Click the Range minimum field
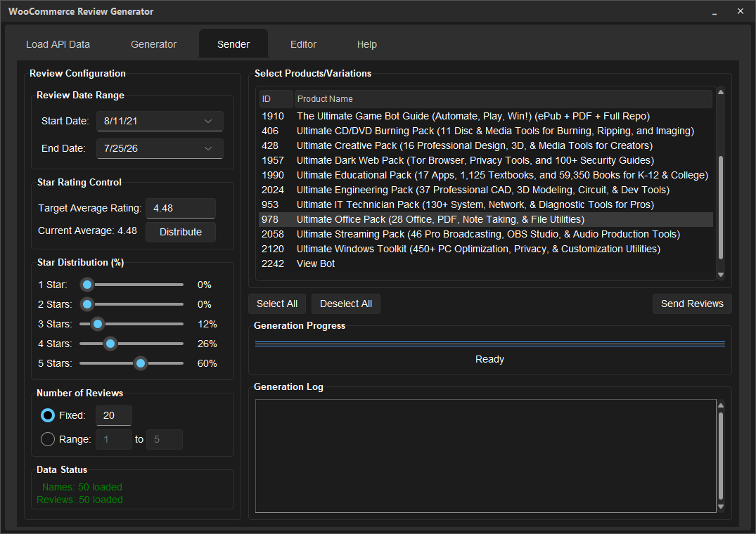This screenshot has width=756, height=534. coord(114,439)
